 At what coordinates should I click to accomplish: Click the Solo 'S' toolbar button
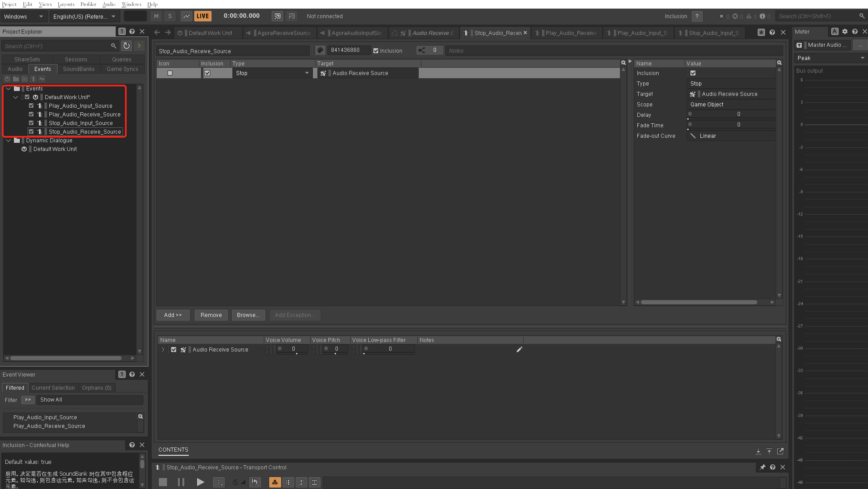pos(170,16)
